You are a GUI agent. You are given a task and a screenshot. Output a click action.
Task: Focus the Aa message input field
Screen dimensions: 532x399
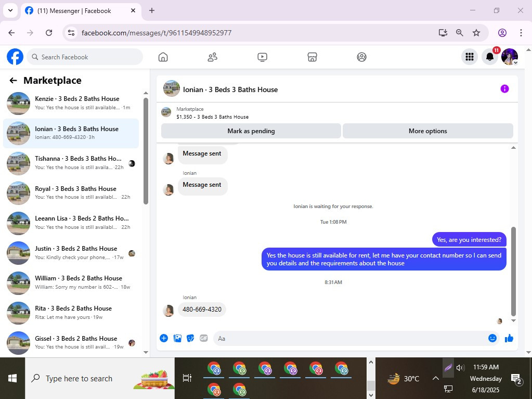click(x=349, y=338)
